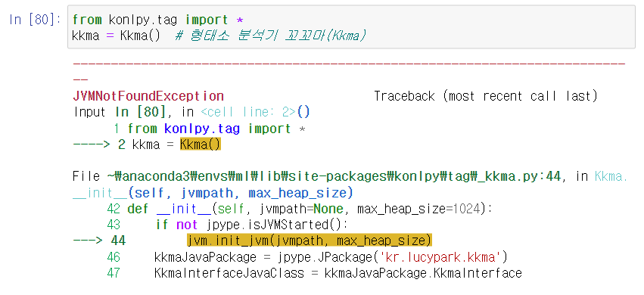Screen dimensions: 644x295
Task: Click line 43 'if not jpype.isJVMStarted():'
Action: (x=227, y=225)
